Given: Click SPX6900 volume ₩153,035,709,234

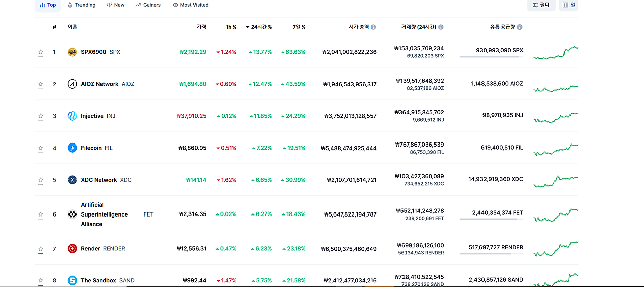Looking at the screenshot, I should point(419,48).
